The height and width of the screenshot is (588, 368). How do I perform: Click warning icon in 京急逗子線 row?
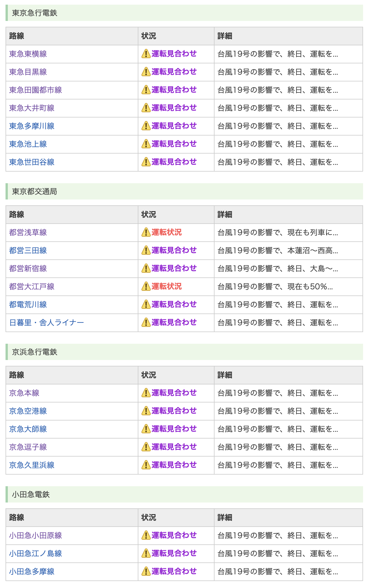click(146, 447)
